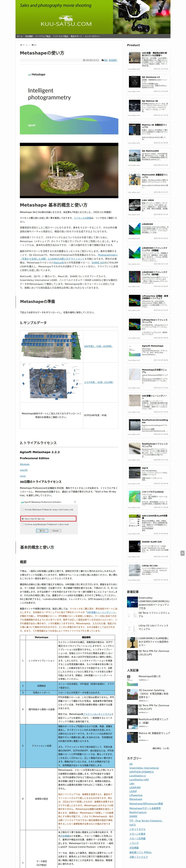The height and width of the screenshot is (868, 186).
Task: Open the ソフトウェア製品 menu item
Action: click(x=60, y=36)
